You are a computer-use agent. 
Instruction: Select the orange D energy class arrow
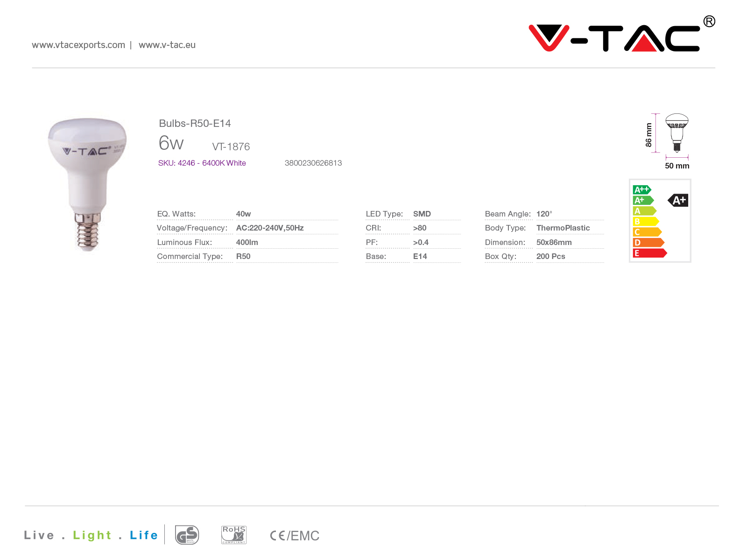tap(648, 242)
